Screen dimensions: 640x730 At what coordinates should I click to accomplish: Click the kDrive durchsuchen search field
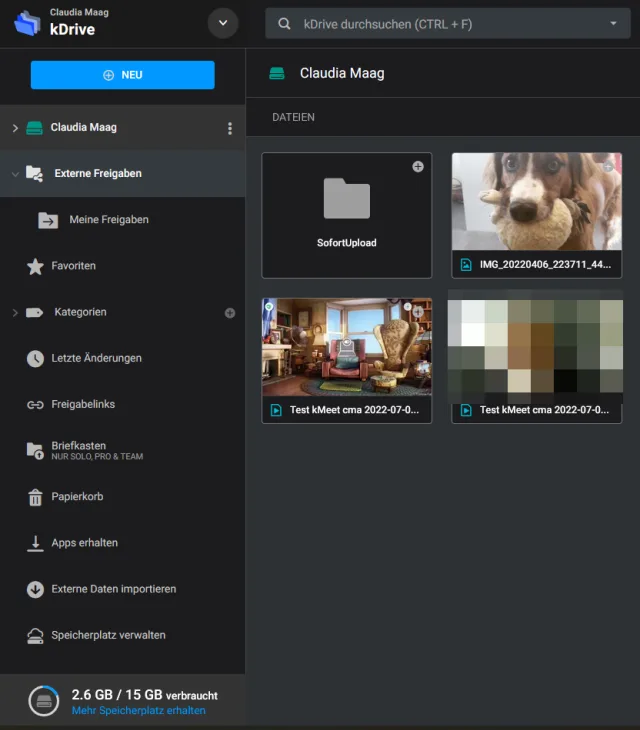click(440, 24)
